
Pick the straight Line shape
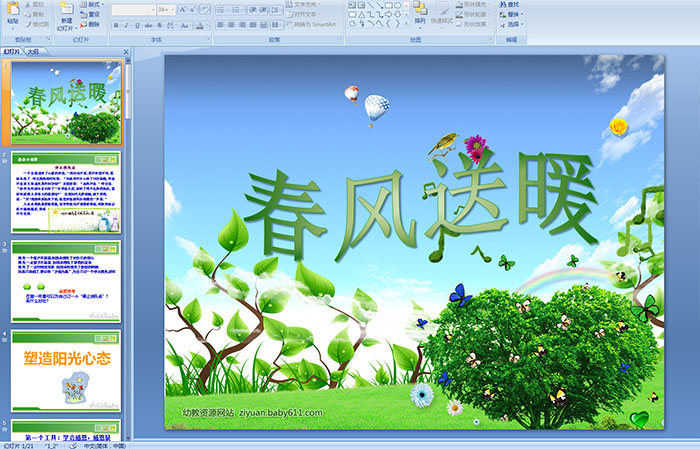coord(371,5)
